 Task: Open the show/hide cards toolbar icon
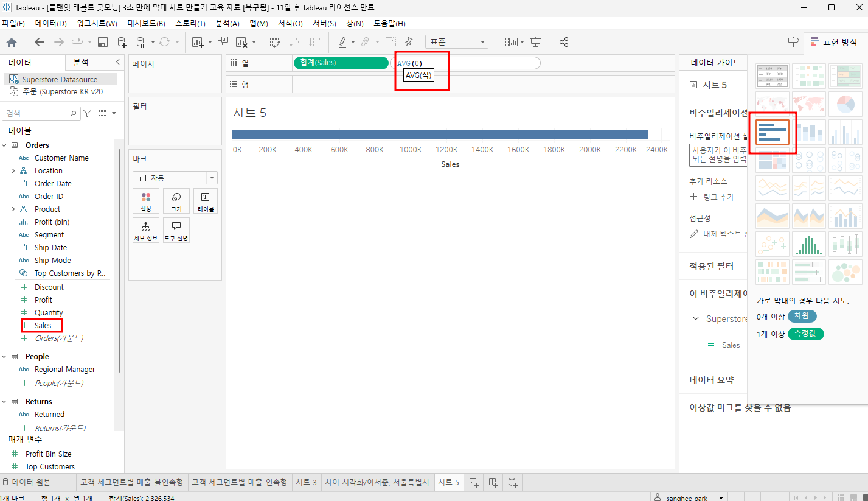(x=511, y=42)
